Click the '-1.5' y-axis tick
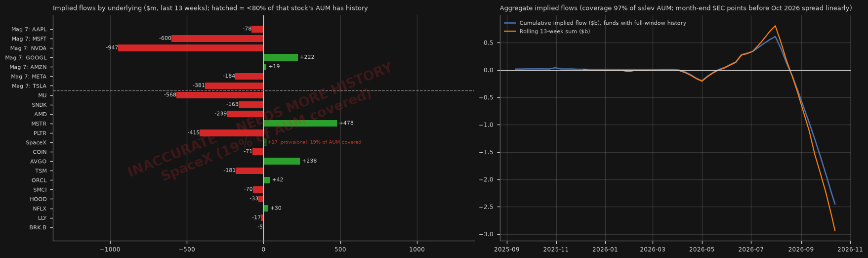Image resolution: width=868 pixels, height=258 pixels. tap(486, 153)
